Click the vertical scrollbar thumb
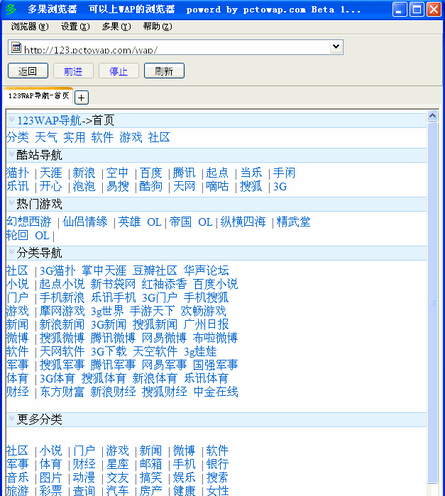The image size is (445, 496). [x=432, y=303]
